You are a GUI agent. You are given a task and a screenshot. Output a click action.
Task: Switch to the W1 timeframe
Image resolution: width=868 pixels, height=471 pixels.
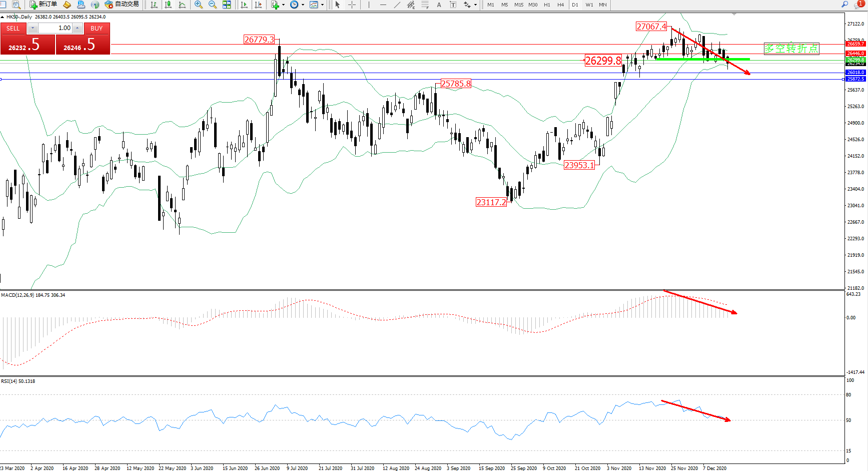coord(589,5)
